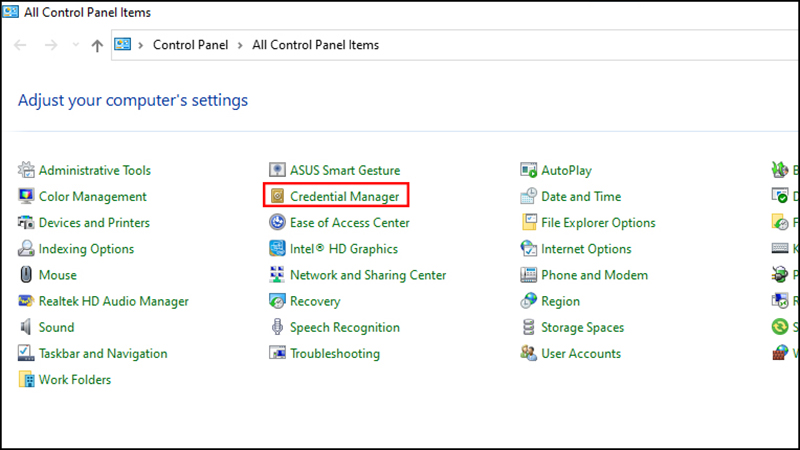Screen dimensions: 800x450
Task: Open the Work Folders link
Action: [75, 380]
